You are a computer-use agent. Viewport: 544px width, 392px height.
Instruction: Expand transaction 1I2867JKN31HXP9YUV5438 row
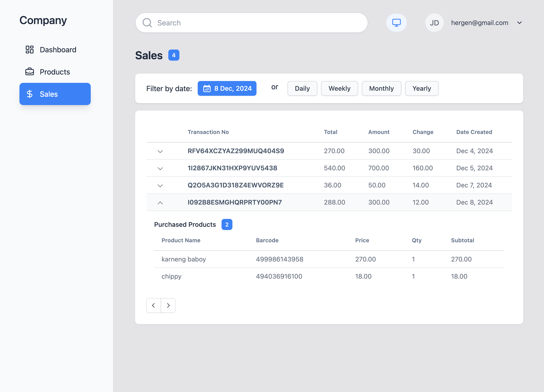click(x=160, y=168)
